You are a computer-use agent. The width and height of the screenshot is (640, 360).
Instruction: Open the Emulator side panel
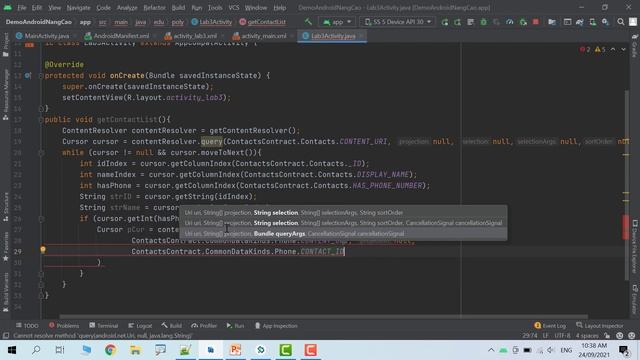(635, 300)
